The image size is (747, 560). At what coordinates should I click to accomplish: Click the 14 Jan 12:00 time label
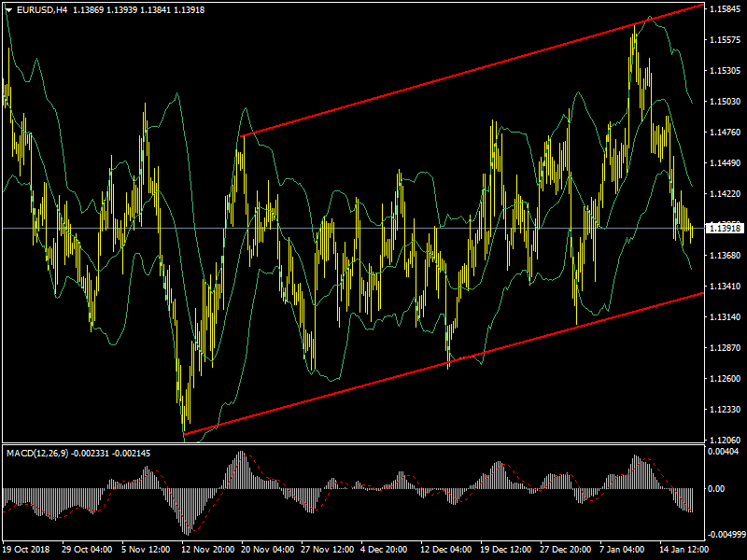point(683,551)
